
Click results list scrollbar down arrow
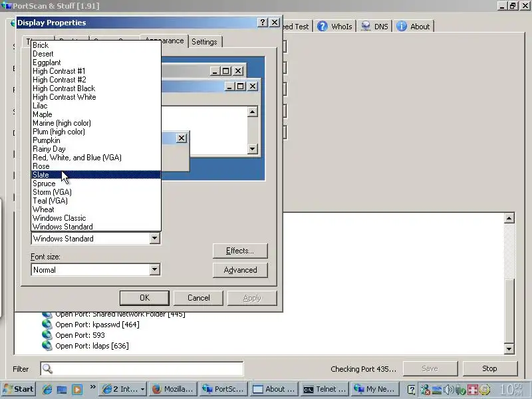point(509,348)
